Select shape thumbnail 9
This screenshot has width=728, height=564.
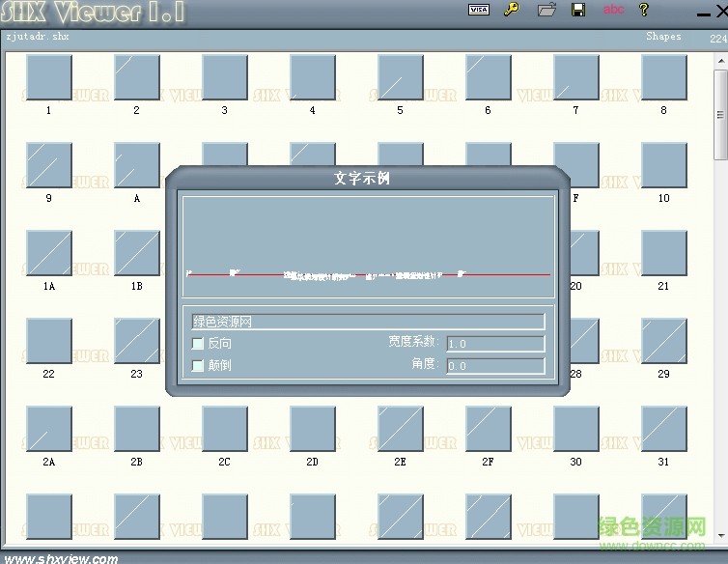pos(48,165)
